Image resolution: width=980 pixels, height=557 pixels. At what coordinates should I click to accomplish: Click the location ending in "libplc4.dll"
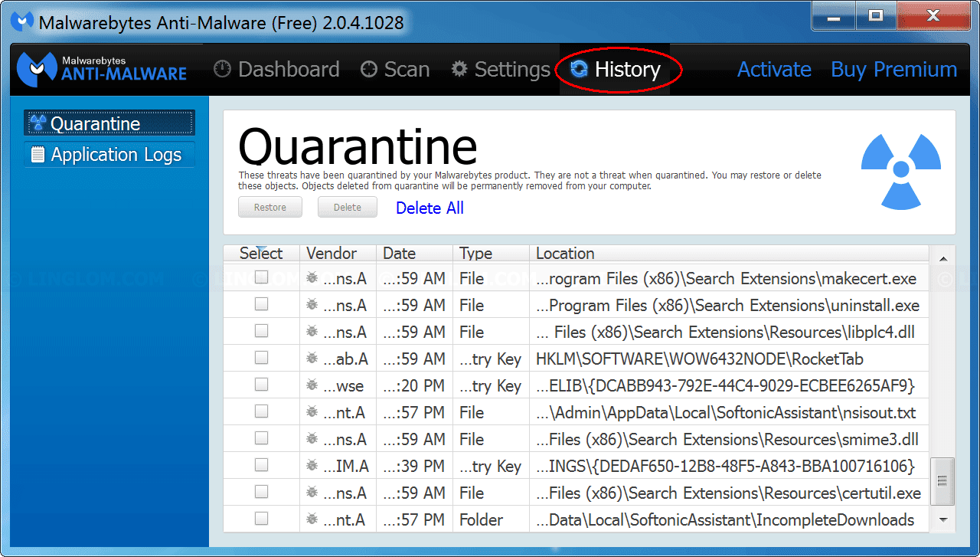(725, 332)
